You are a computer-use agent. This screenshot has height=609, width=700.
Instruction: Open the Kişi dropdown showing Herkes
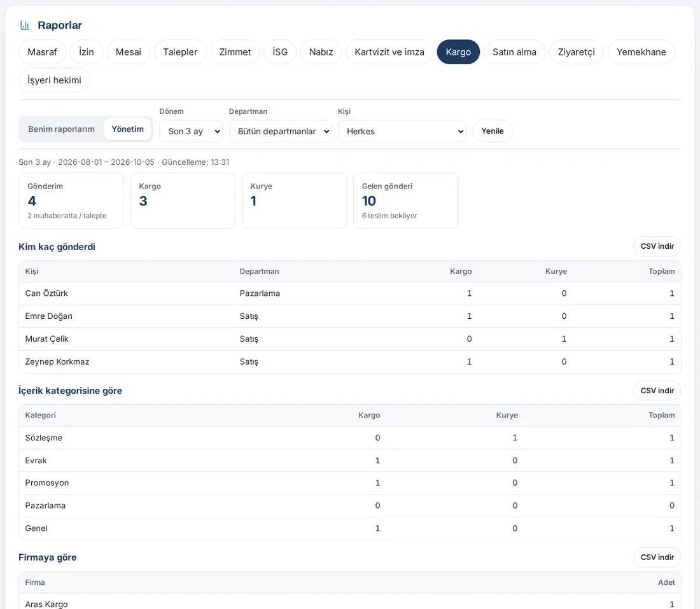pos(402,131)
